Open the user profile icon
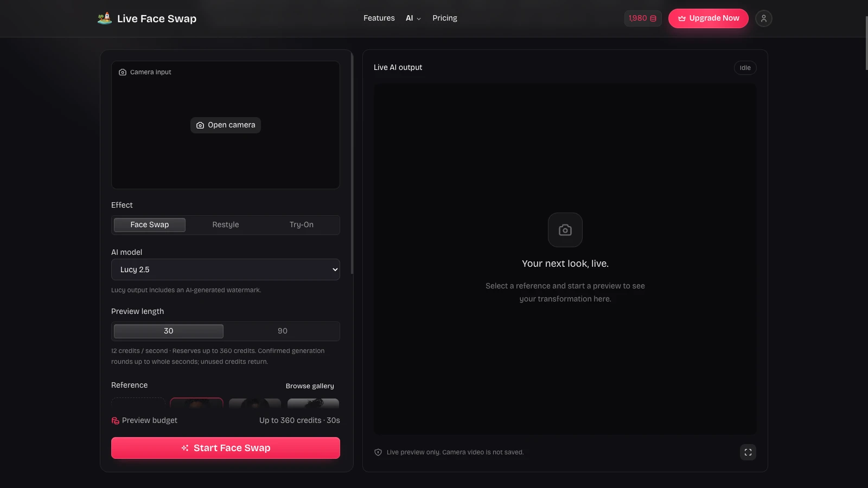 point(763,18)
